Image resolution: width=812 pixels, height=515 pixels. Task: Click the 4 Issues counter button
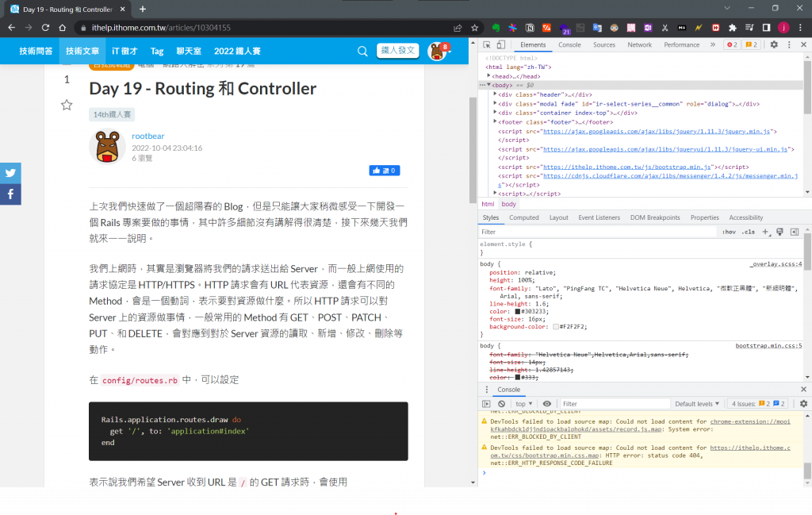[x=758, y=404]
